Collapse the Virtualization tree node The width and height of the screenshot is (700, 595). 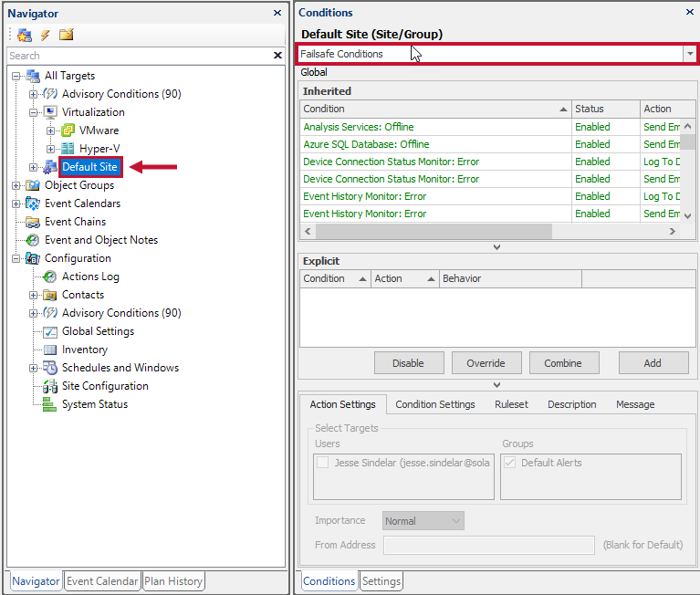point(34,112)
